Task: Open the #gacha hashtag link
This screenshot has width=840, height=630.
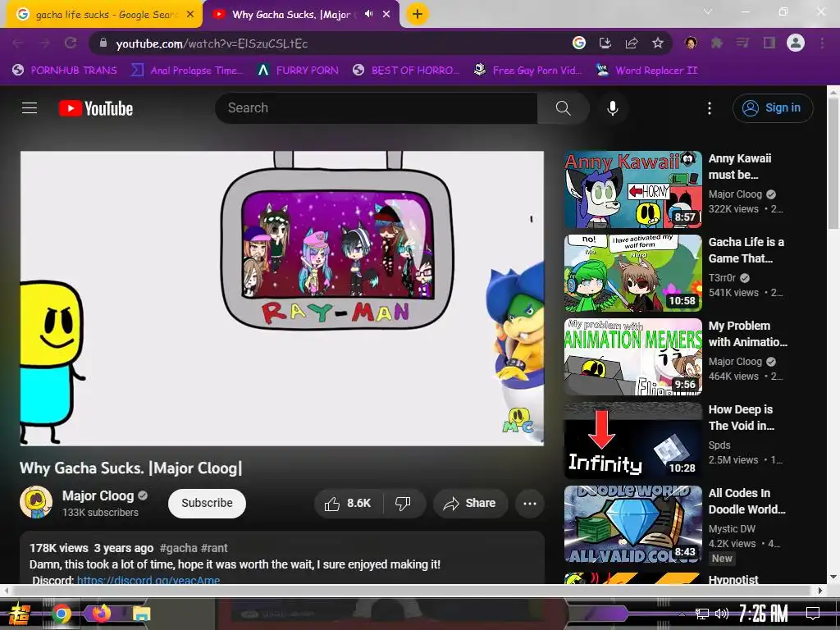Action: 178,548
